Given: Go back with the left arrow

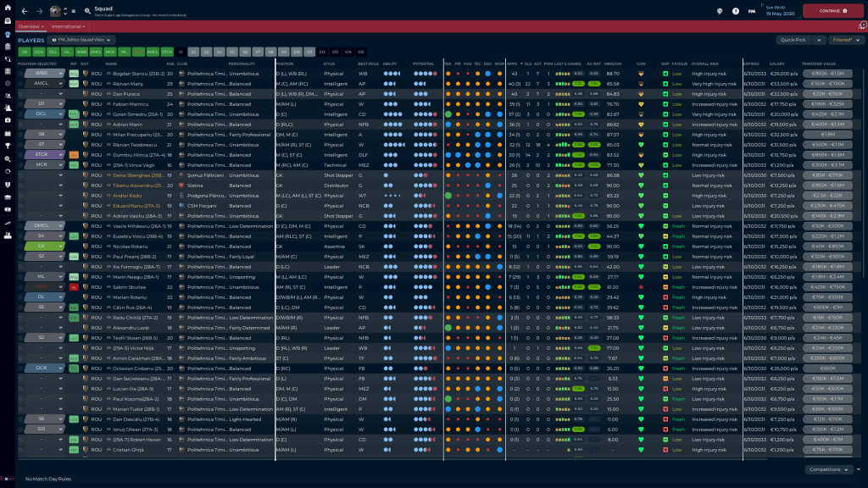Looking at the screenshot, I should pyautogui.click(x=25, y=11).
